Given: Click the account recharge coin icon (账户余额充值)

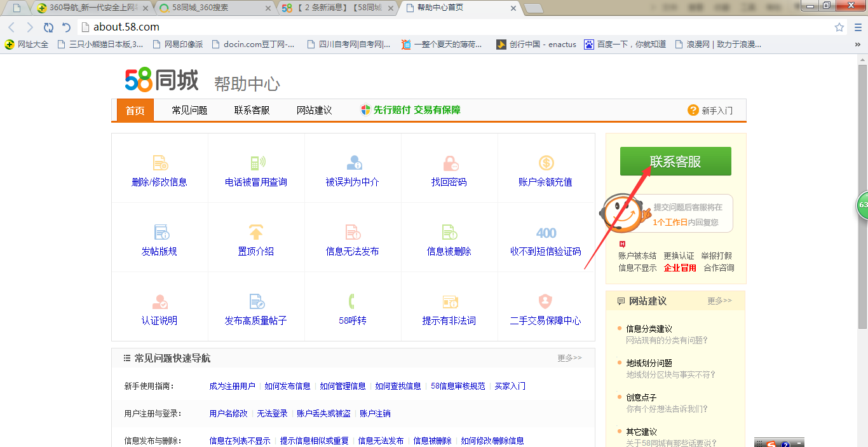Looking at the screenshot, I should point(546,163).
